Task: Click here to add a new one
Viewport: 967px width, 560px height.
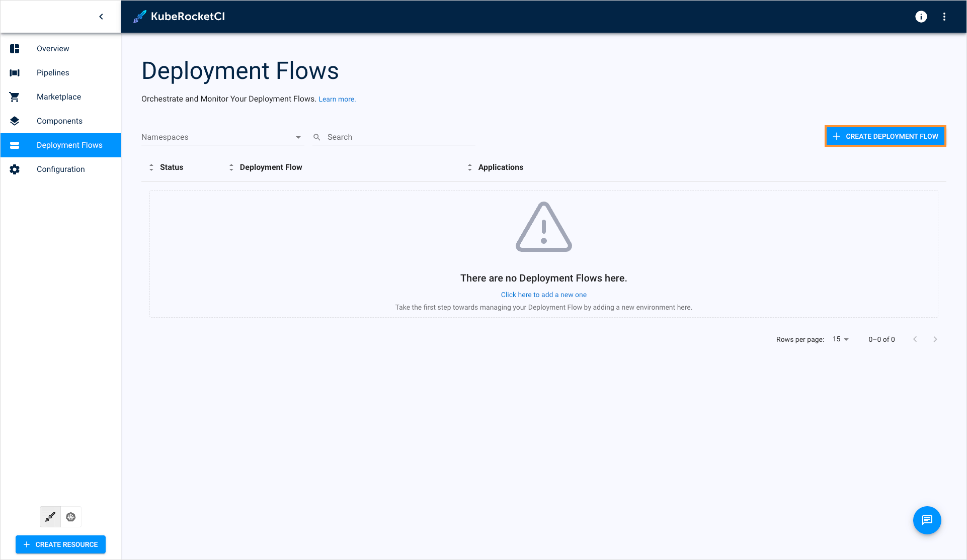Action: [x=543, y=295]
